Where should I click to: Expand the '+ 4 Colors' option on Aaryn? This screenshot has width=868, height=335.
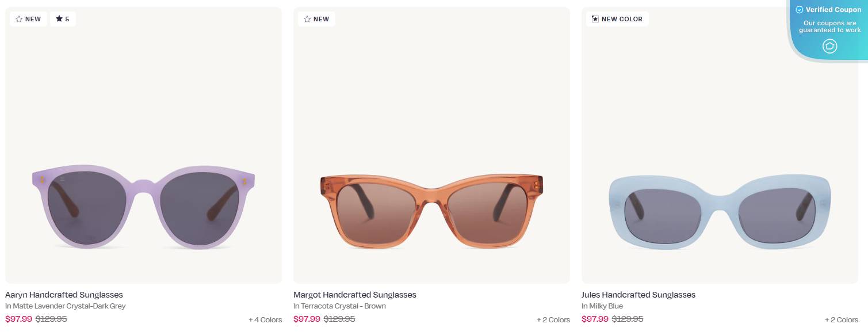[x=265, y=319]
